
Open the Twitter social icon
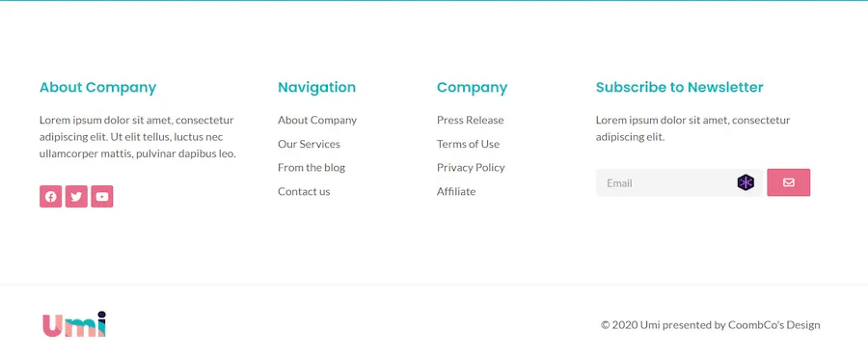(x=76, y=197)
